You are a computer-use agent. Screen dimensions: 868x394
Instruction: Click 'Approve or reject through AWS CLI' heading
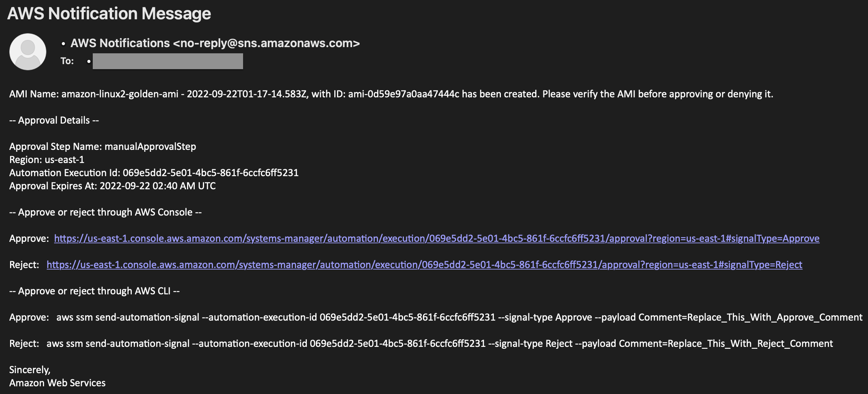(x=95, y=291)
